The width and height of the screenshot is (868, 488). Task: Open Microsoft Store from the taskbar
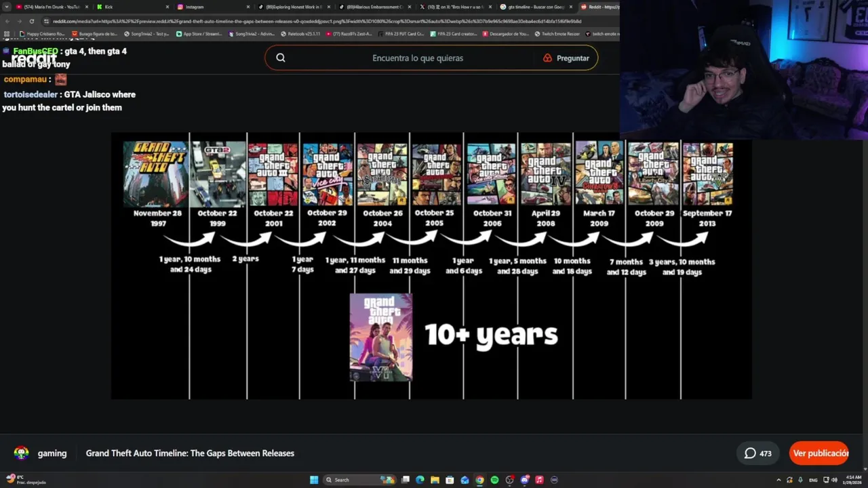[450, 480]
